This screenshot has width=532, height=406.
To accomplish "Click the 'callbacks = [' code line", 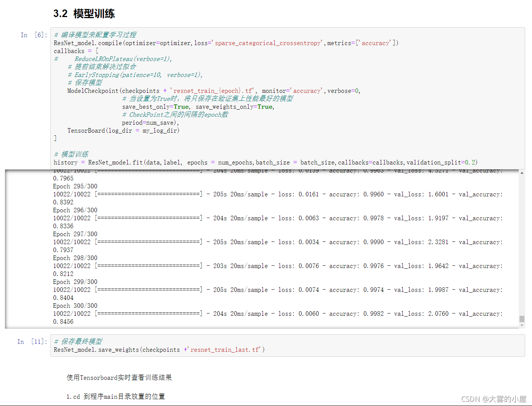I will click(76, 51).
